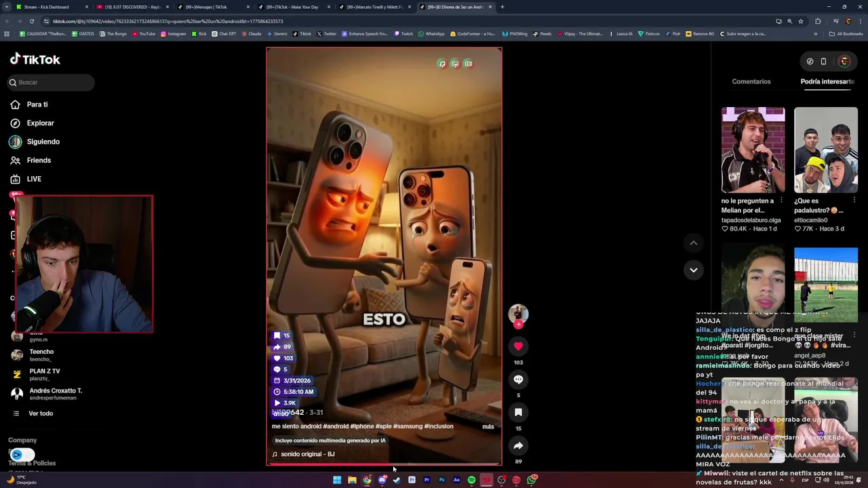This screenshot has width=868, height=488.
Task: Open options for padalustro video card
Action: click(854, 201)
